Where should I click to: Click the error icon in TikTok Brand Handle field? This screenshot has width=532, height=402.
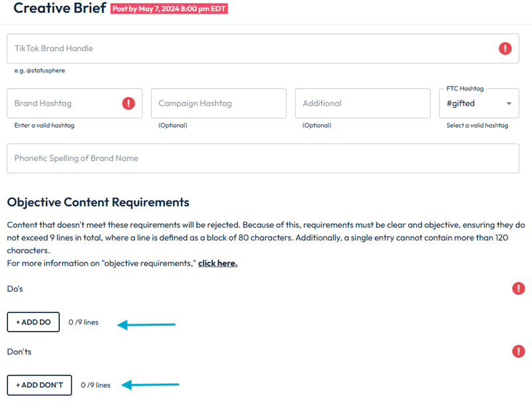coord(505,48)
